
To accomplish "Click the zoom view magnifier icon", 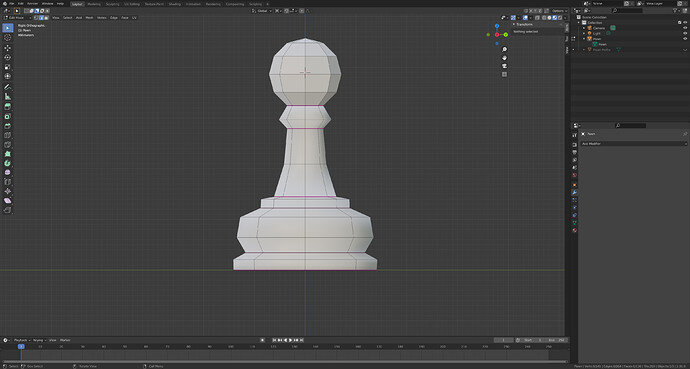I will pyautogui.click(x=504, y=49).
